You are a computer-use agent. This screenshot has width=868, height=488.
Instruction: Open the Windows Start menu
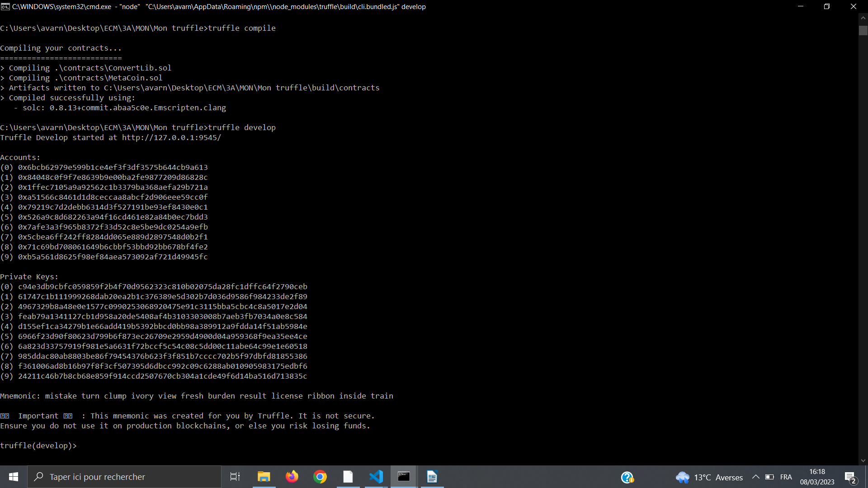pyautogui.click(x=14, y=477)
